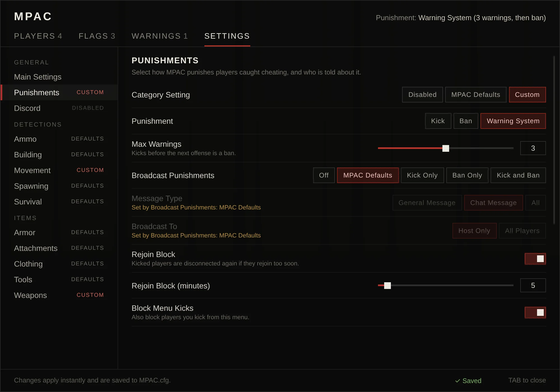Screen dimensions: 560x392
Task: Open the Movement detection category
Action: point(59,170)
